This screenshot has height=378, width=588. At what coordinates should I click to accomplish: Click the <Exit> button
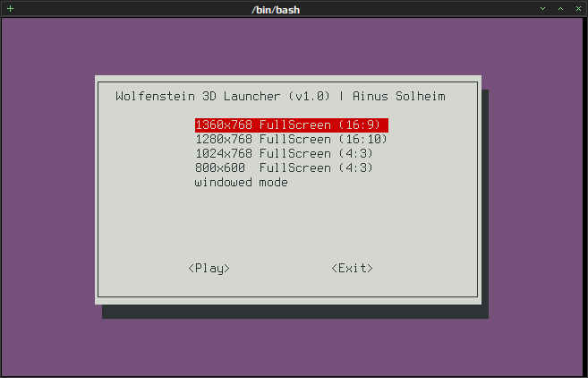click(352, 268)
